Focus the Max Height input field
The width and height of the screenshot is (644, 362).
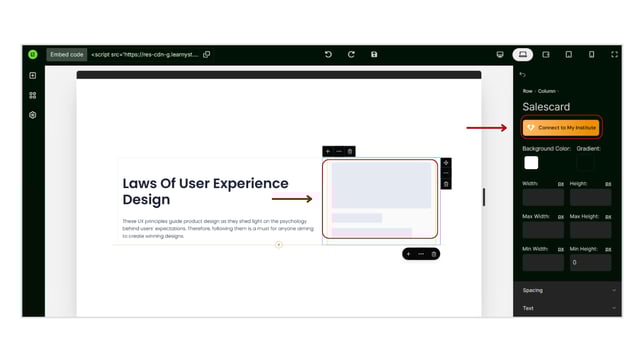tap(591, 230)
